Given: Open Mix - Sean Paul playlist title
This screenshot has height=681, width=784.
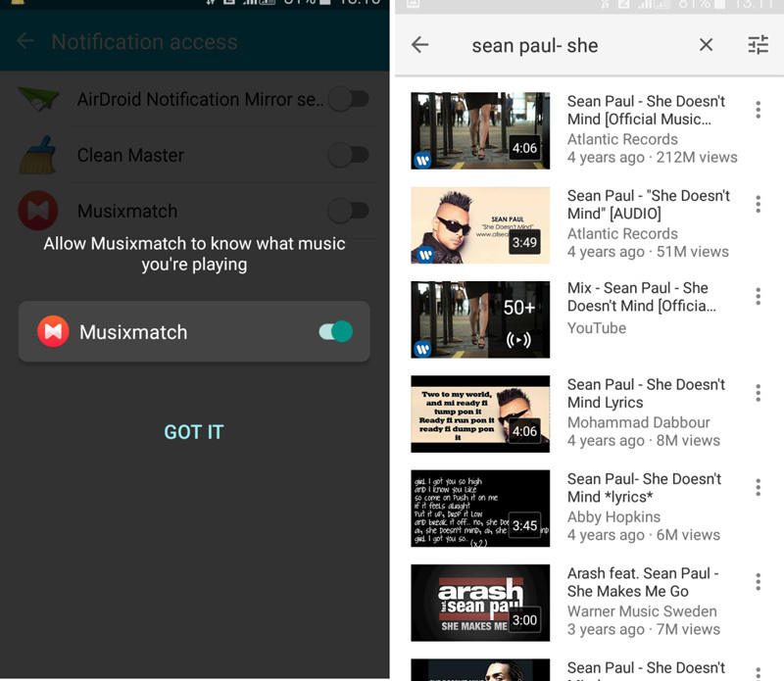Looking at the screenshot, I should [641, 297].
